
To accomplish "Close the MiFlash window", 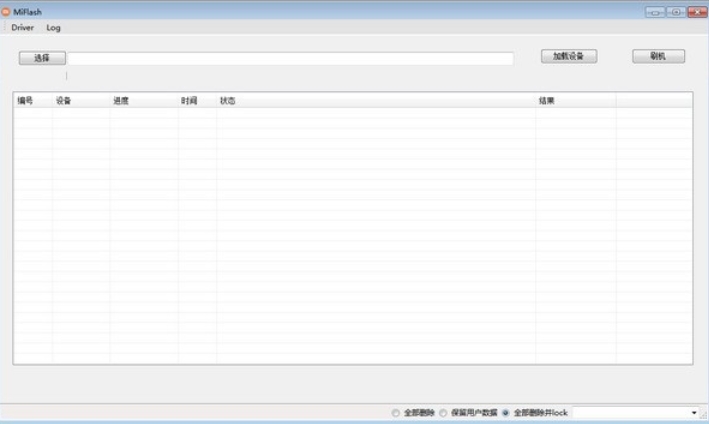I will (x=697, y=12).
